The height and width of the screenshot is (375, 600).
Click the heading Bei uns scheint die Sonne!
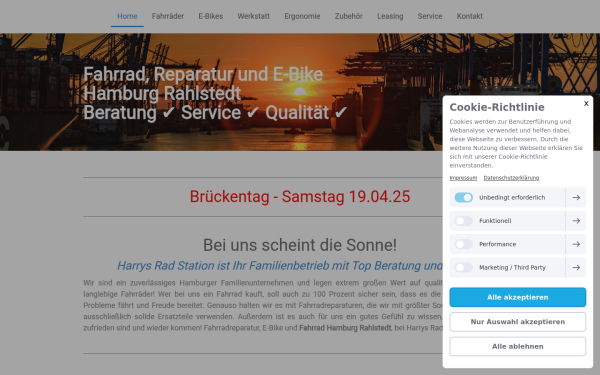[300, 245]
